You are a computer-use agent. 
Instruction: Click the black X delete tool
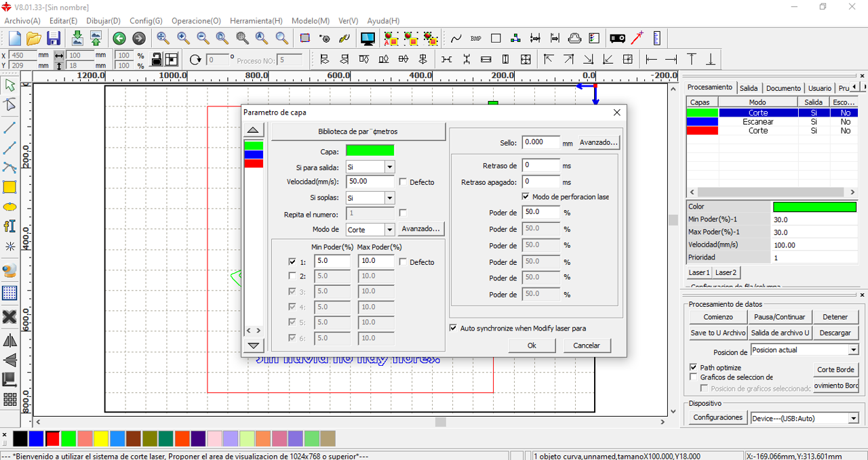[9, 317]
